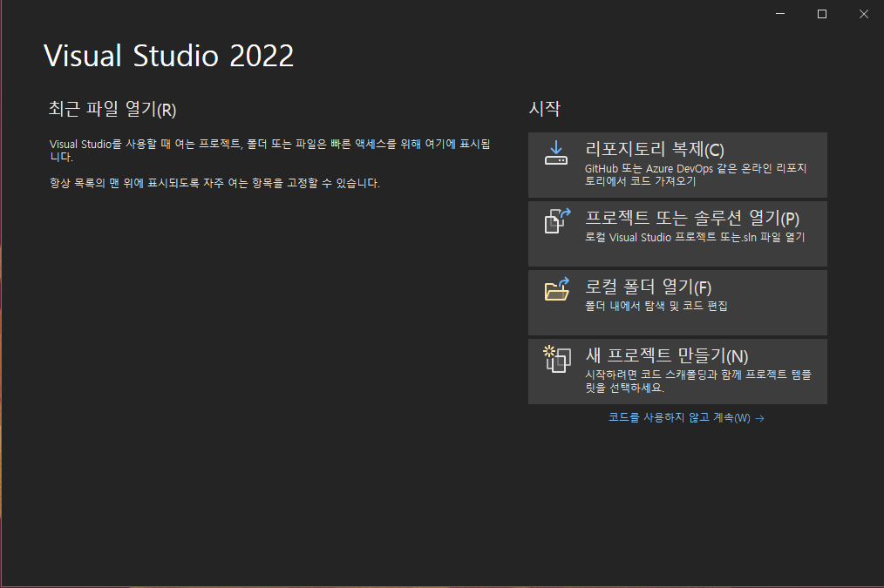Click the open project or solution icon
This screenshot has width=884, height=588.
(x=557, y=220)
